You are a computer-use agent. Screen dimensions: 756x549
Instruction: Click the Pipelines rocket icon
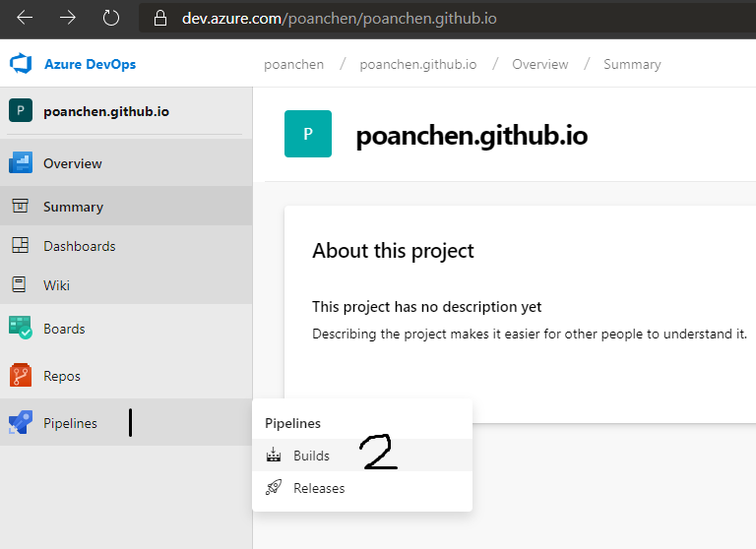(x=21, y=422)
